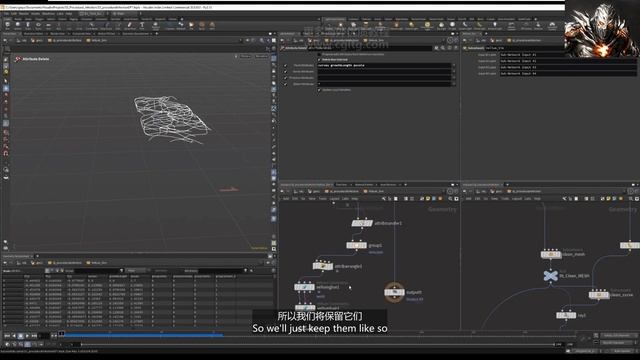Toggle the Update Local Variables checkbox
Image resolution: width=640 pixels, height=360 pixels.
tap(320, 90)
